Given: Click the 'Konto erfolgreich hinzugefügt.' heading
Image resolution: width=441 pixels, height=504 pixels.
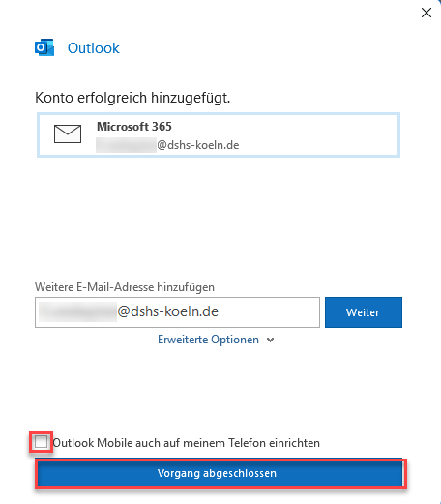Looking at the screenshot, I should pyautogui.click(x=132, y=98).
